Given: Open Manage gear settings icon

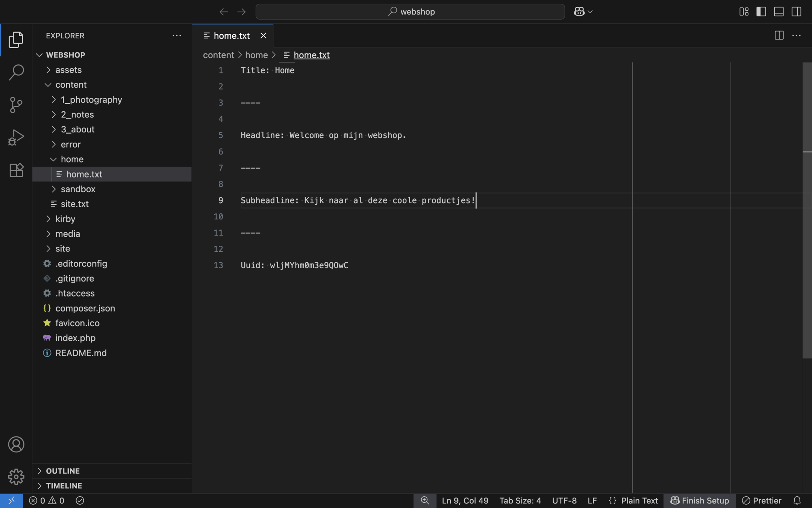Looking at the screenshot, I should point(16,477).
